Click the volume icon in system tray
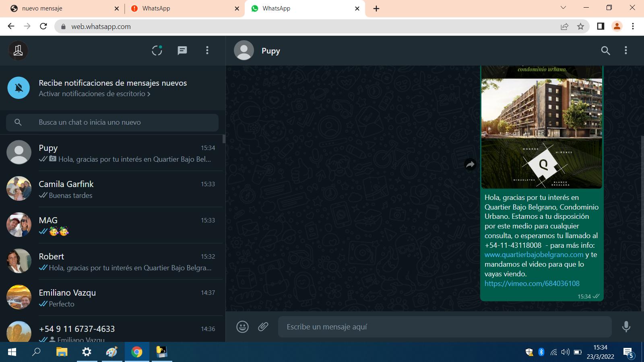Image resolution: width=644 pixels, height=362 pixels. click(565, 352)
